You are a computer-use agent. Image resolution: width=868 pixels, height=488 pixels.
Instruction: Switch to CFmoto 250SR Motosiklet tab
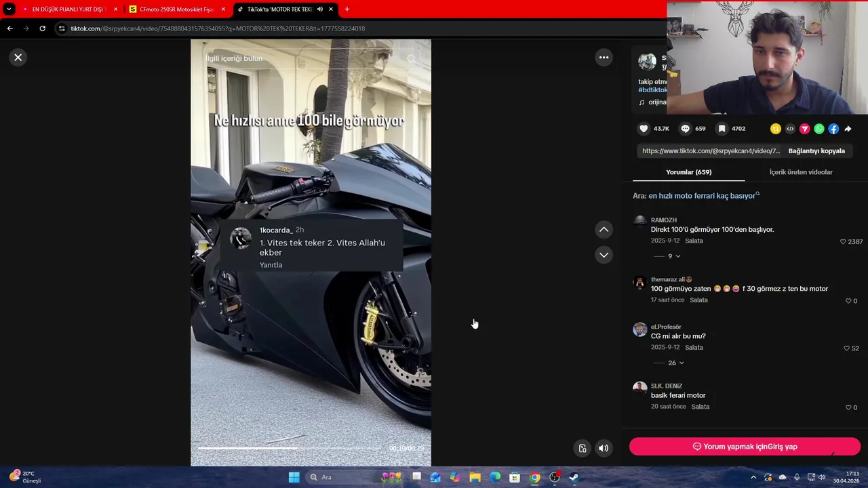coord(176,9)
